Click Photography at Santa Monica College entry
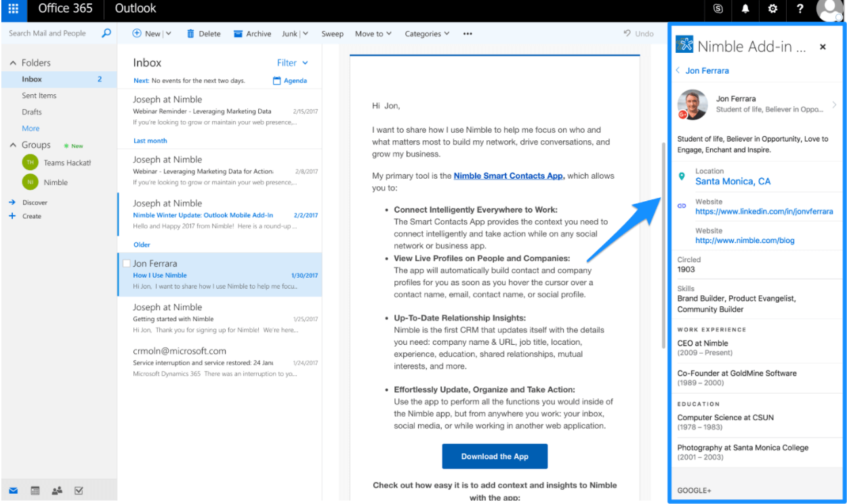Image resolution: width=847 pixels, height=504 pixels. click(758, 452)
